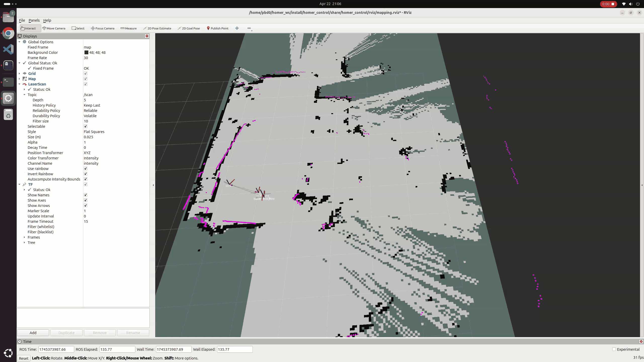Click the Style value Flat Squares
Image resolution: width=644 pixels, height=362 pixels.
(94, 131)
